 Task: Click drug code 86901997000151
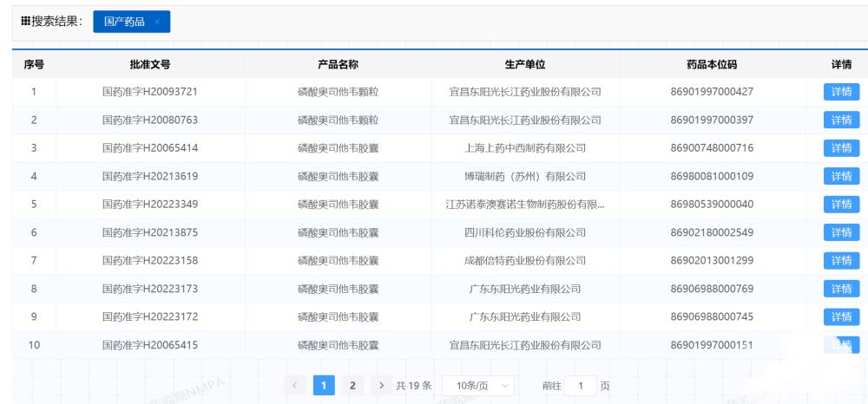pyautogui.click(x=712, y=345)
